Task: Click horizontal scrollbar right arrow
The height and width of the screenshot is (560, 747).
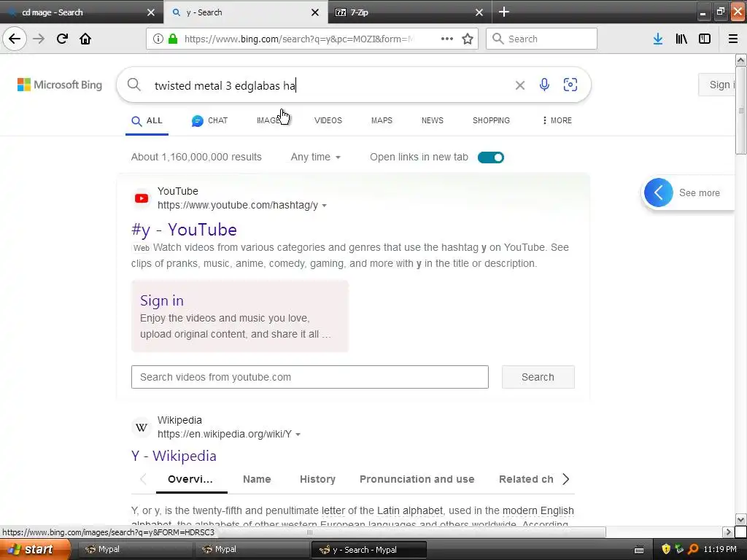Action: [x=728, y=532]
